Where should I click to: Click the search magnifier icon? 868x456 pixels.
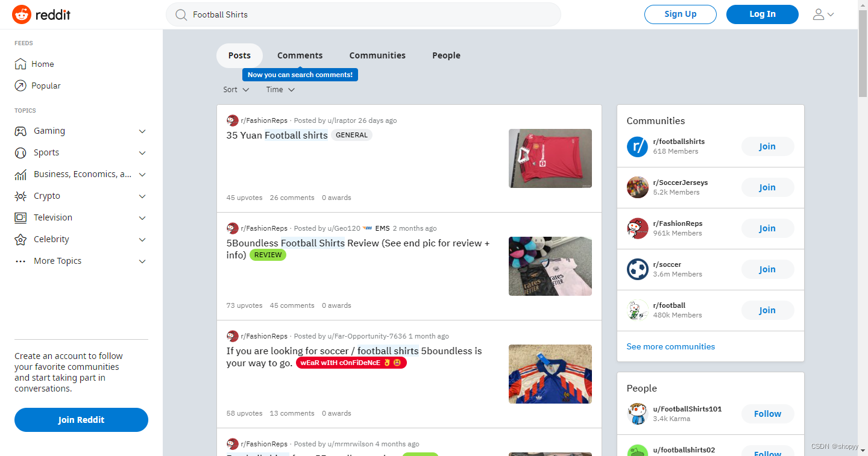tap(180, 14)
